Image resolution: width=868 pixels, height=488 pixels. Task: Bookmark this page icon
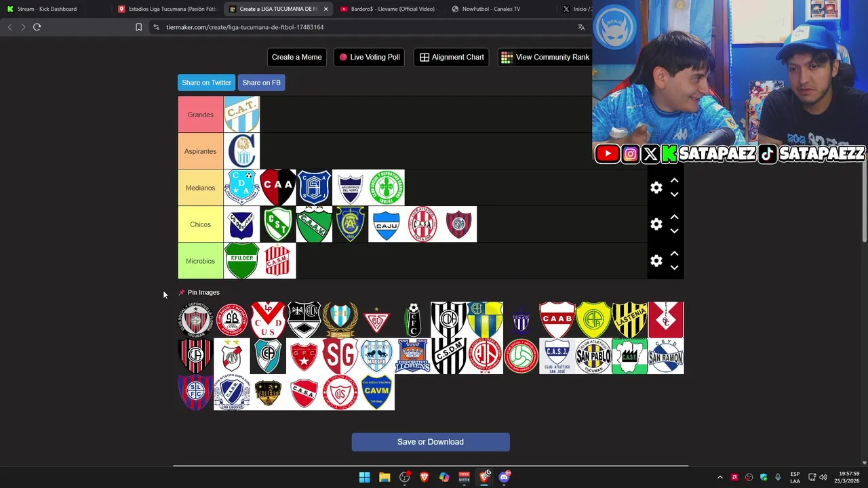click(138, 27)
